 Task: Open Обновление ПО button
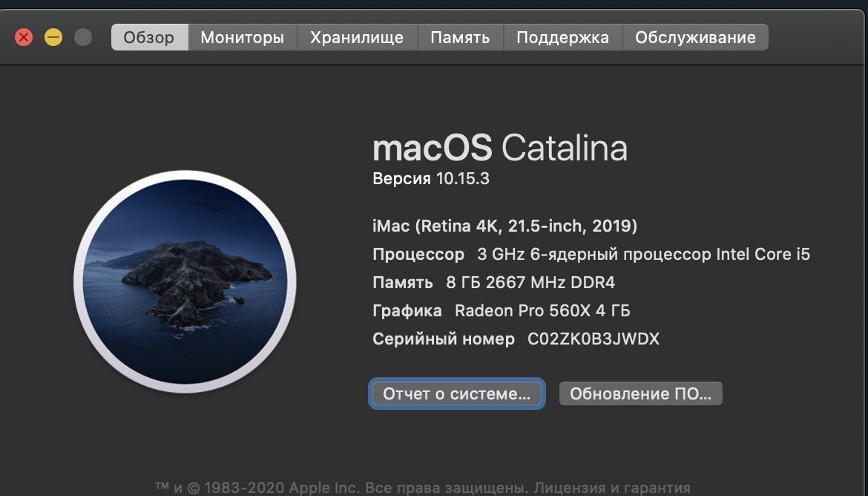tap(640, 394)
